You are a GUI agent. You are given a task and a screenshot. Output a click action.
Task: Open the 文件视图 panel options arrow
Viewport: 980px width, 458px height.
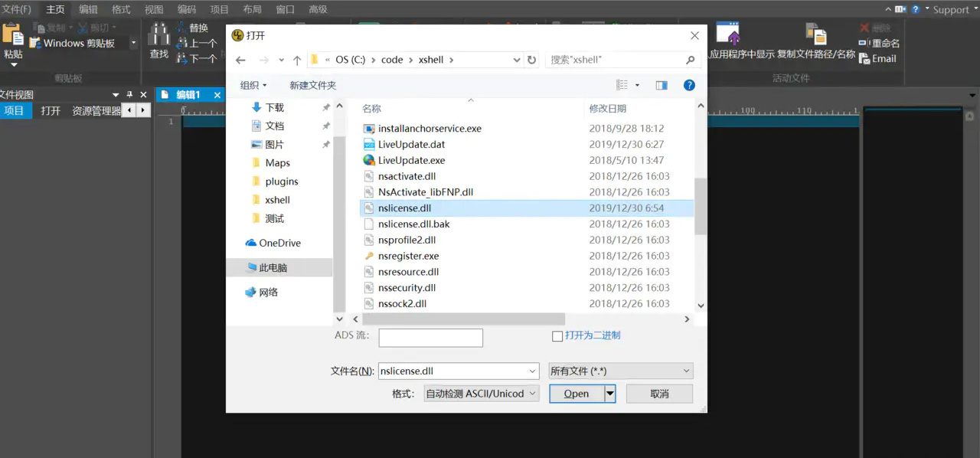(116, 95)
